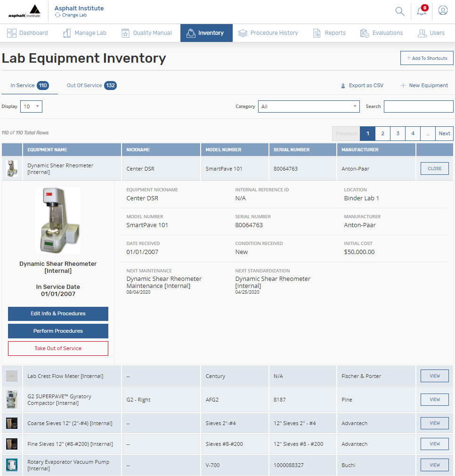The height and width of the screenshot is (476, 455).
Task: Open the user profile icon
Action: pyautogui.click(x=443, y=10)
